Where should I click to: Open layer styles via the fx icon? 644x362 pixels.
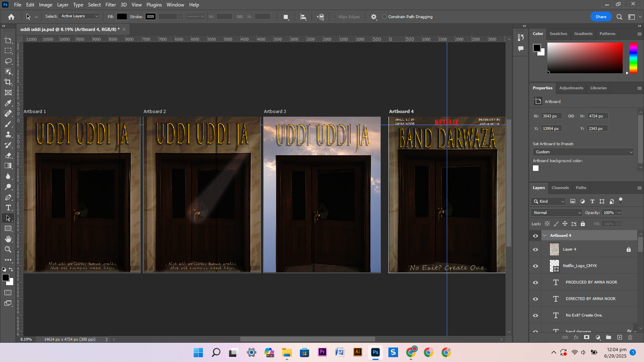pyautogui.click(x=576, y=337)
